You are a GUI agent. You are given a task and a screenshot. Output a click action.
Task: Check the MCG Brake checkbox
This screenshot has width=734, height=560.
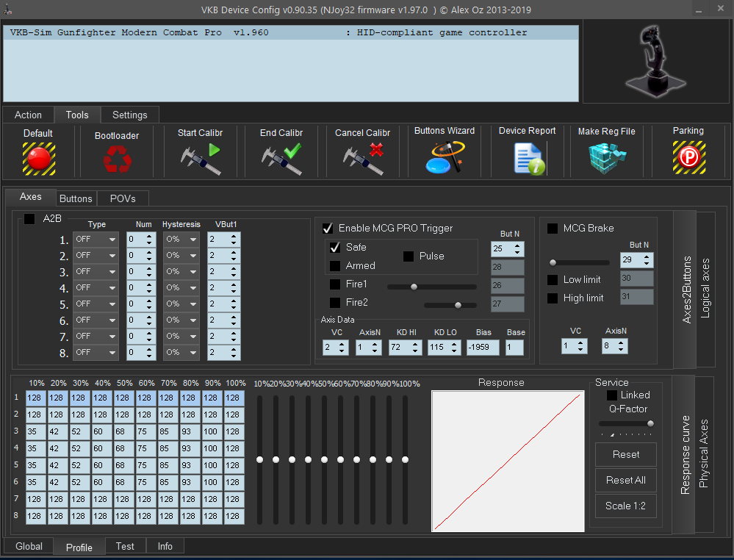(x=553, y=229)
